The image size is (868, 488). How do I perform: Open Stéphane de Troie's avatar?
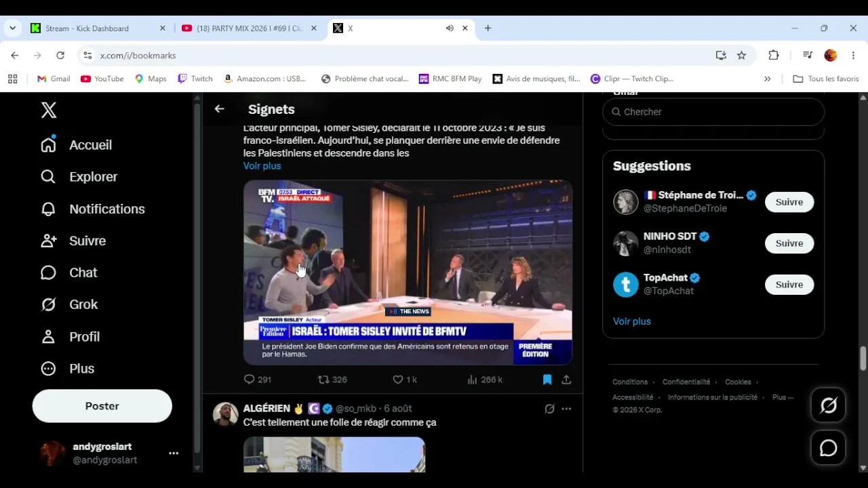[626, 202]
